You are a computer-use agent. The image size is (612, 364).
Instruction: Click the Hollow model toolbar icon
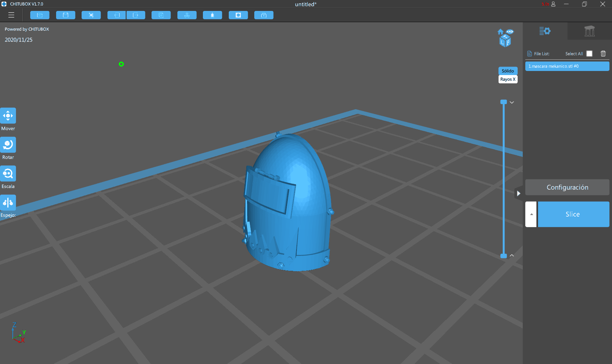(x=238, y=15)
